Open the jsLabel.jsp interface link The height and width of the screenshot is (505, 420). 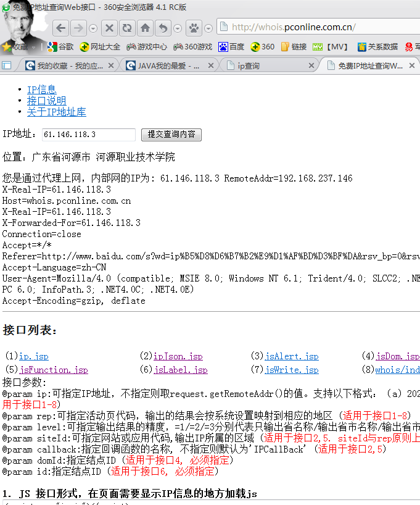pyautogui.click(x=181, y=370)
